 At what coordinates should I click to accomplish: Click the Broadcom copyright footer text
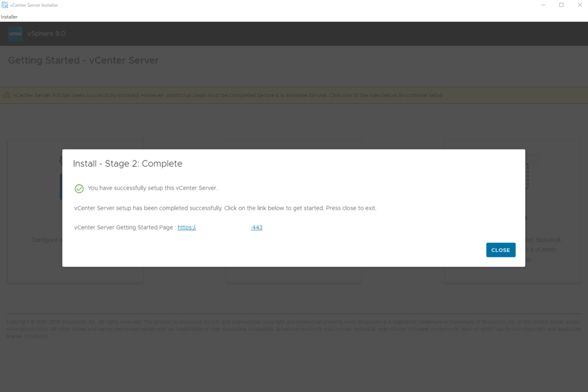pos(293,325)
